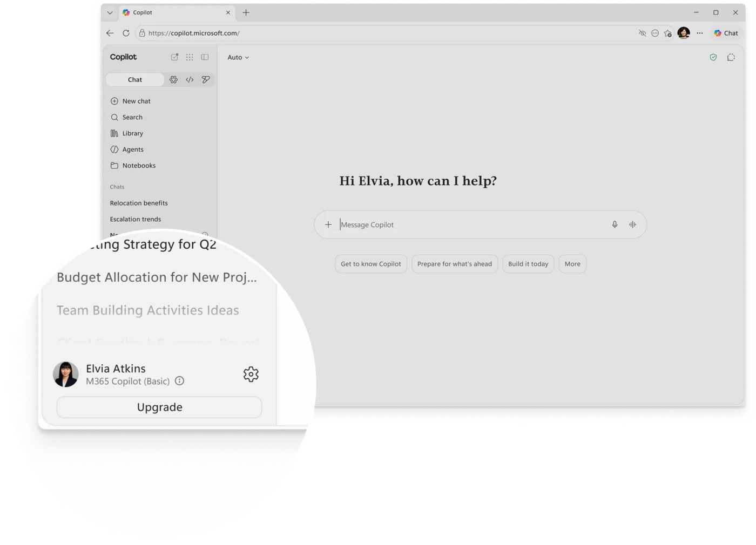Open the browser profile avatar
756x545 pixels.
pos(684,33)
